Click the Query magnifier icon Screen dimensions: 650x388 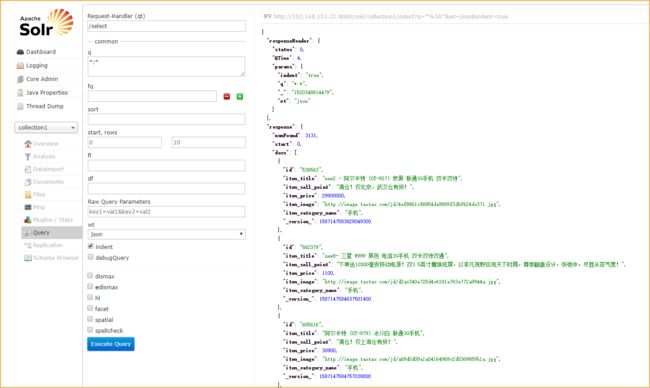point(28,233)
